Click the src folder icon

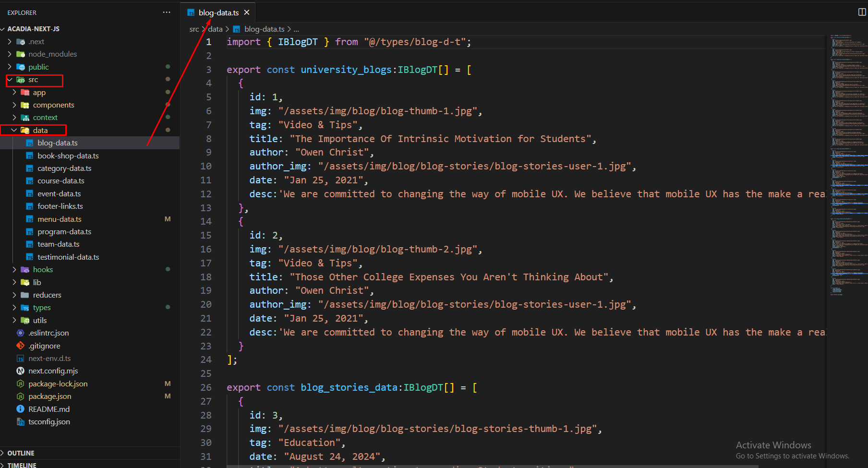pyautogui.click(x=21, y=80)
